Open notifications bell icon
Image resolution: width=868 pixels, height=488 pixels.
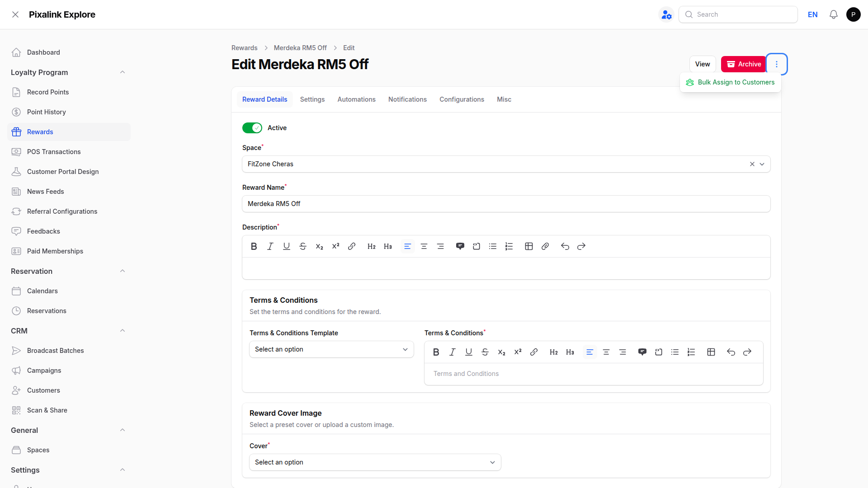(834, 14)
